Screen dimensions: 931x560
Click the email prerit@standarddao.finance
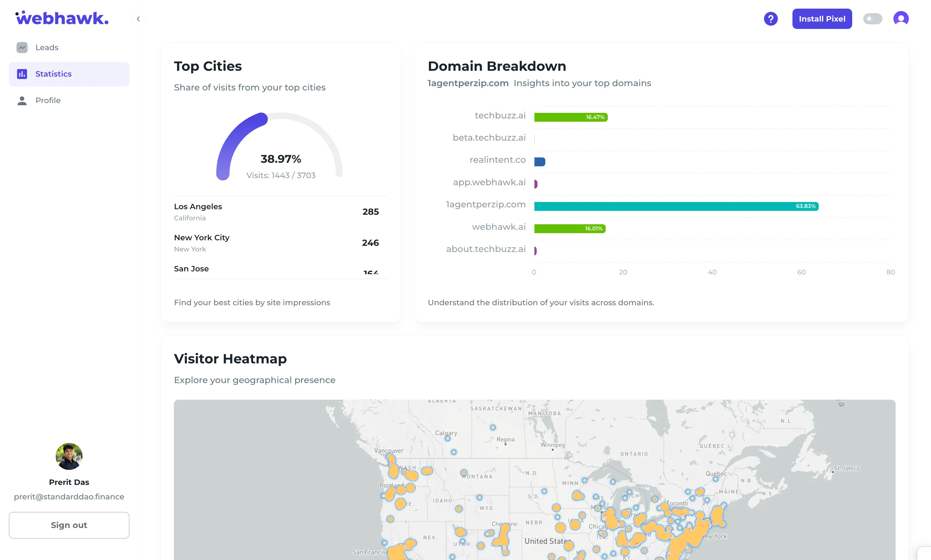tap(69, 497)
